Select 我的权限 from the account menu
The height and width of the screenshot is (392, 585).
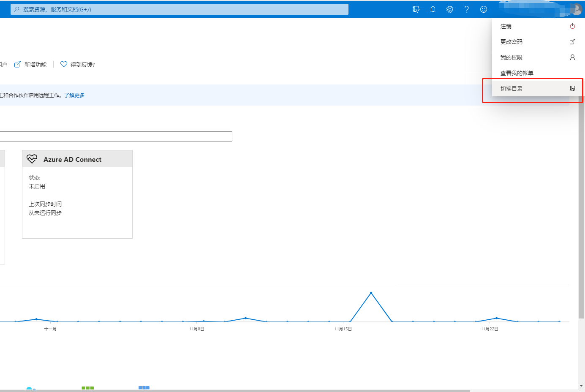pyautogui.click(x=512, y=57)
